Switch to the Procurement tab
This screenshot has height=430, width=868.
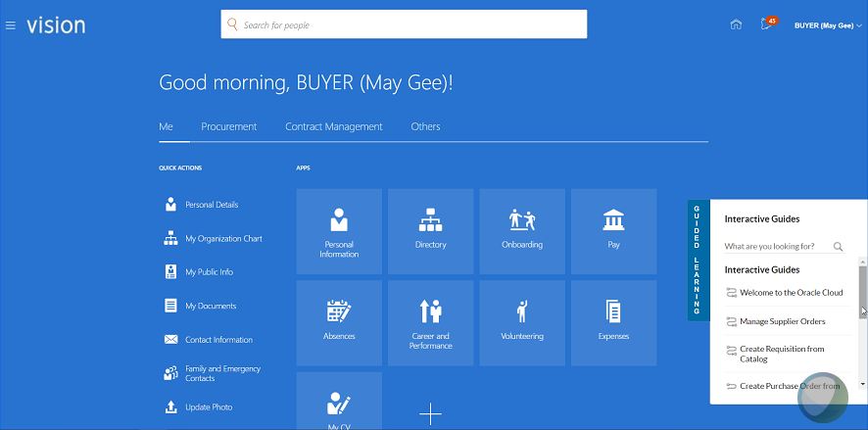[228, 126]
